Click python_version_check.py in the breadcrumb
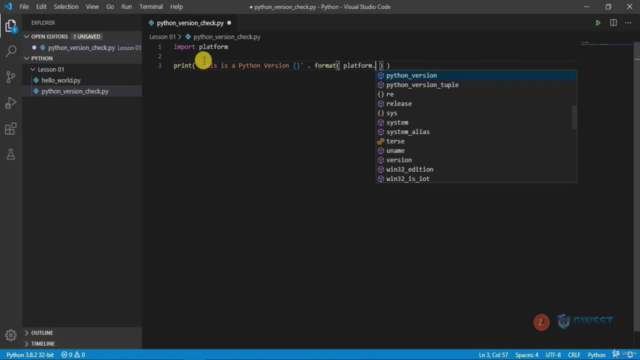Viewport: 640px width, 360px height. [x=227, y=37]
